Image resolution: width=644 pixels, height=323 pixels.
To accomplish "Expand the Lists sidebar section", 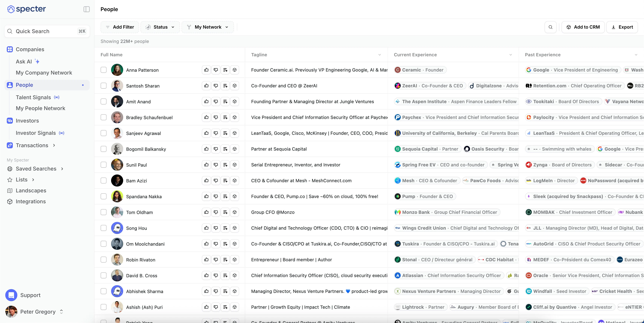I will coord(33,180).
